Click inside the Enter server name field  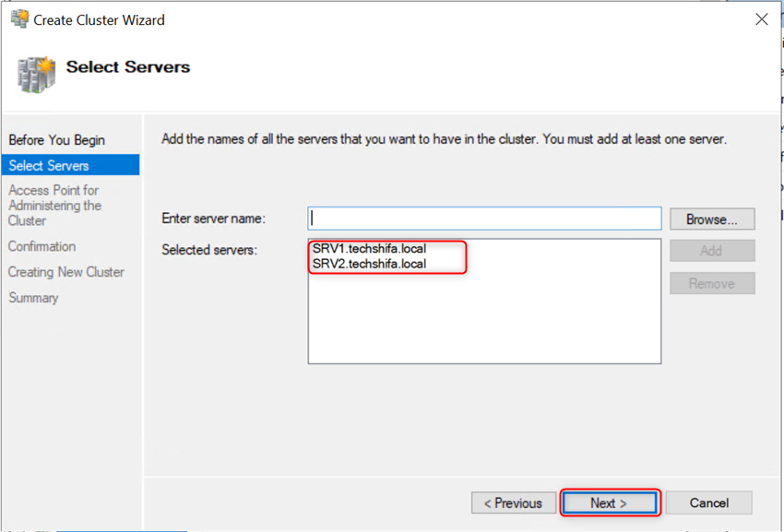[484, 219]
